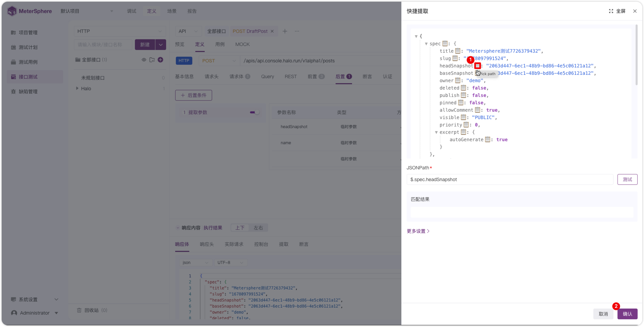Click the JSONPath input field
Viewport: 644px width, 327px height.
click(x=510, y=179)
